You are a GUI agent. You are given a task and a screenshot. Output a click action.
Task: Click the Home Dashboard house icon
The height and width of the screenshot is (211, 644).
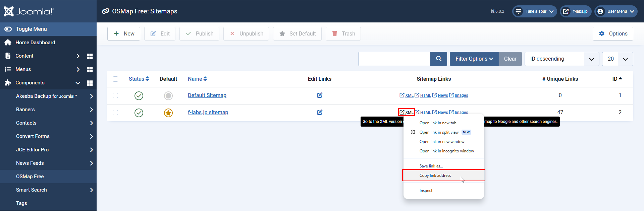[8, 43]
